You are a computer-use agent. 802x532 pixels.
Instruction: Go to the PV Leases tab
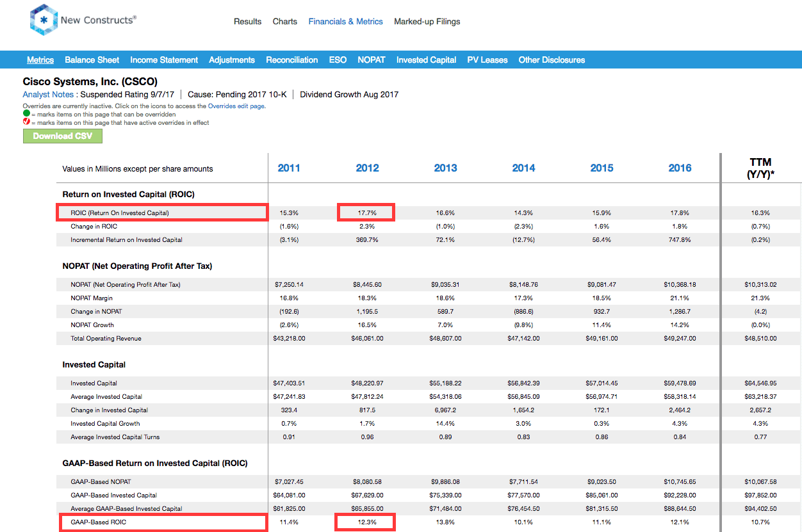487,60
